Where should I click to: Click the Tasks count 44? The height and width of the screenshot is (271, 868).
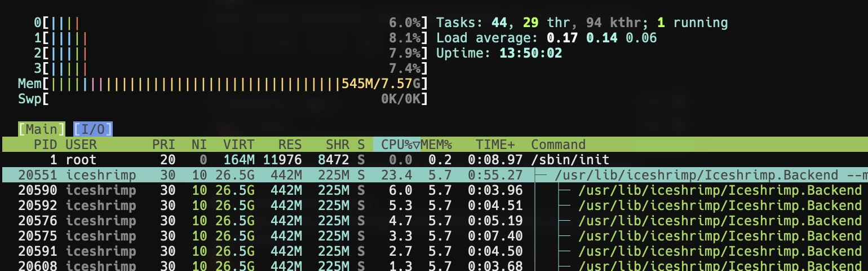499,23
